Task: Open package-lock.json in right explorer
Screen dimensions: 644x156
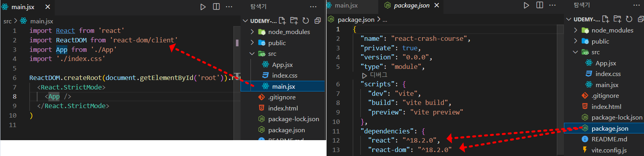Action: (x=604, y=117)
